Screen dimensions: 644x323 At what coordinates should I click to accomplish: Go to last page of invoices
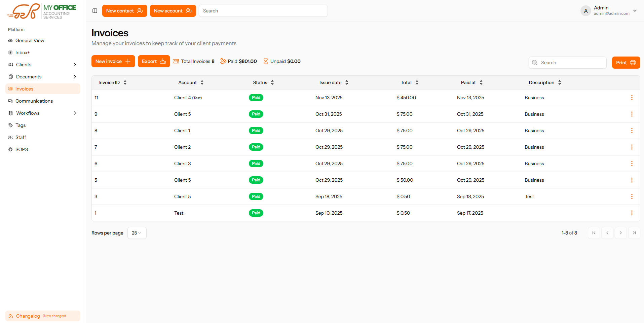pyautogui.click(x=634, y=233)
